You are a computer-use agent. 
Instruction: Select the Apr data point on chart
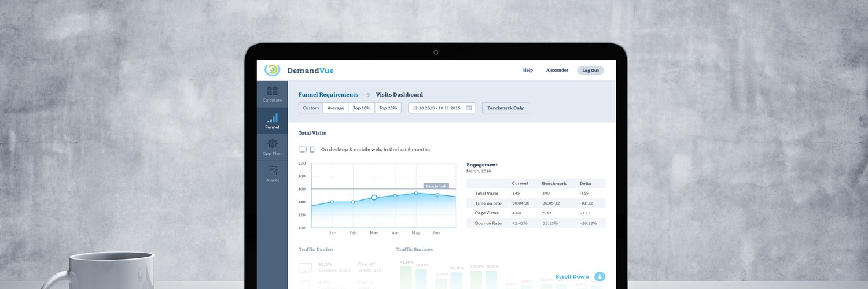click(x=395, y=195)
